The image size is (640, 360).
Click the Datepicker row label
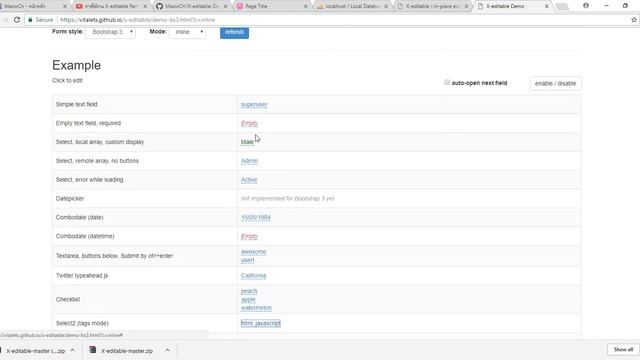pyautogui.click(x=70, y=199)
